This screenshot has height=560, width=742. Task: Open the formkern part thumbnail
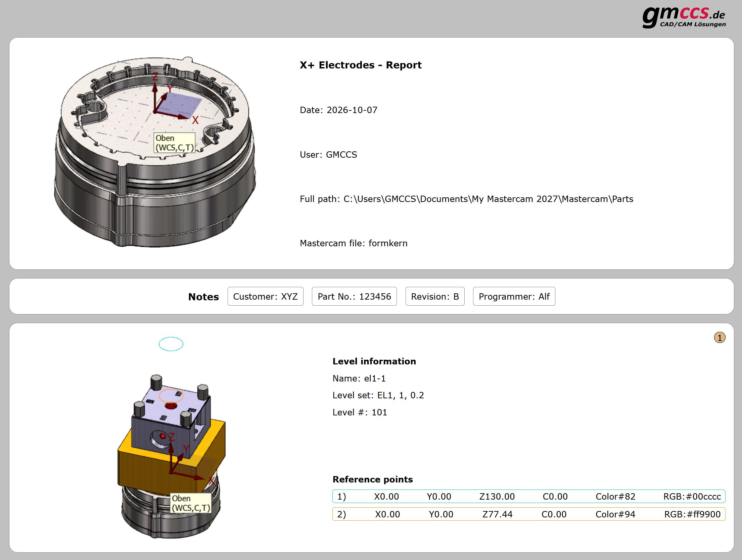pos(155,152)
